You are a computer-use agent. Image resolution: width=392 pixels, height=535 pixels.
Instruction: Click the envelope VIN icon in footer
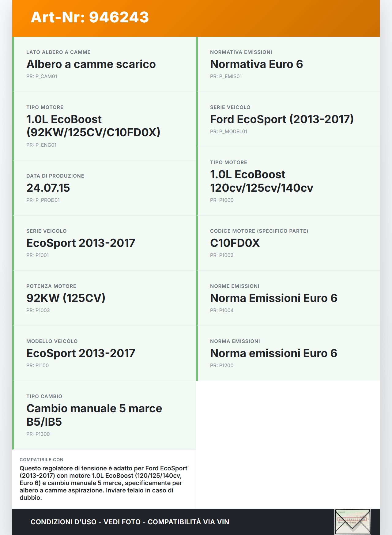click(x=352, y=522)
